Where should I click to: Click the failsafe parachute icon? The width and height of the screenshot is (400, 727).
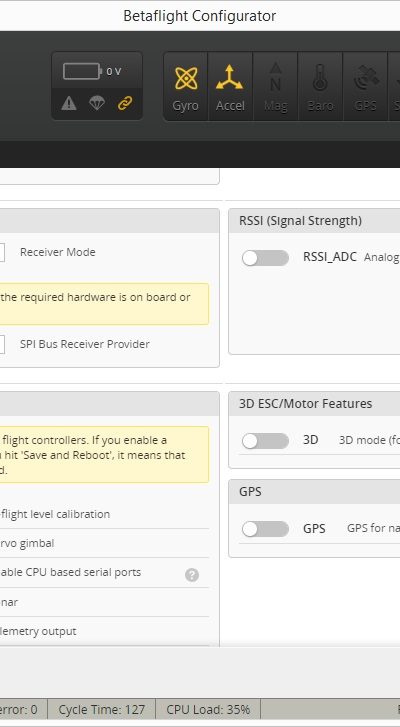click(97, 103)
